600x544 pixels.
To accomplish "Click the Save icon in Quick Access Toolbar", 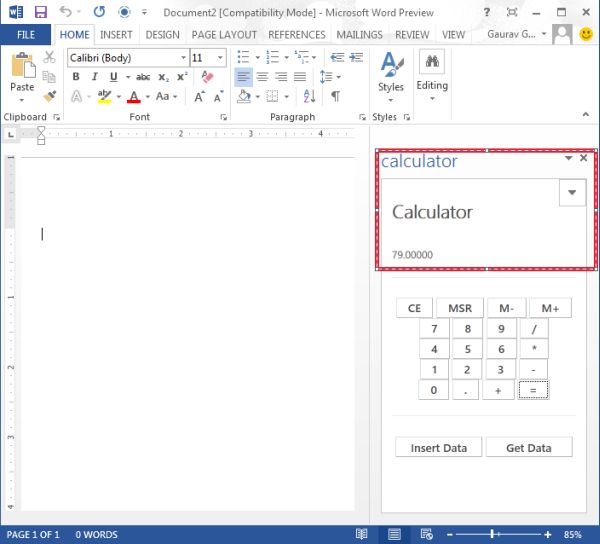I will click(x=41, y=12).
